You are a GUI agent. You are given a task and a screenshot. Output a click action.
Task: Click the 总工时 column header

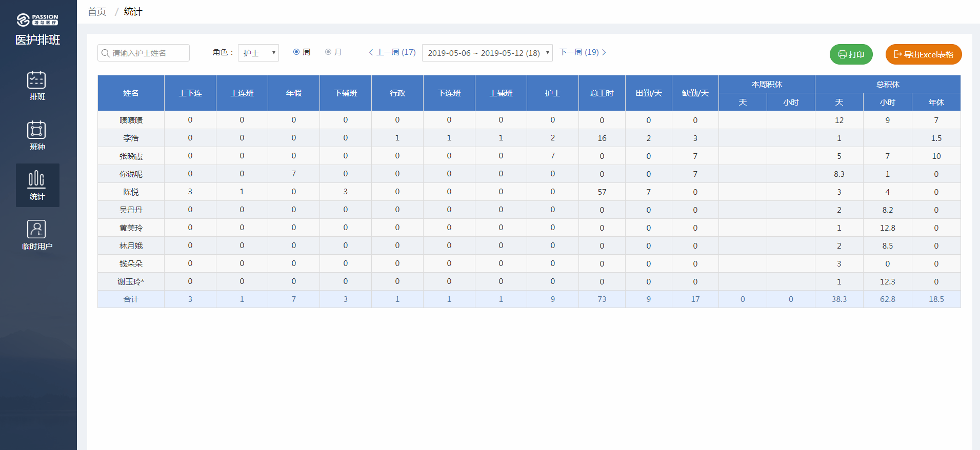[x=602, y=93]
